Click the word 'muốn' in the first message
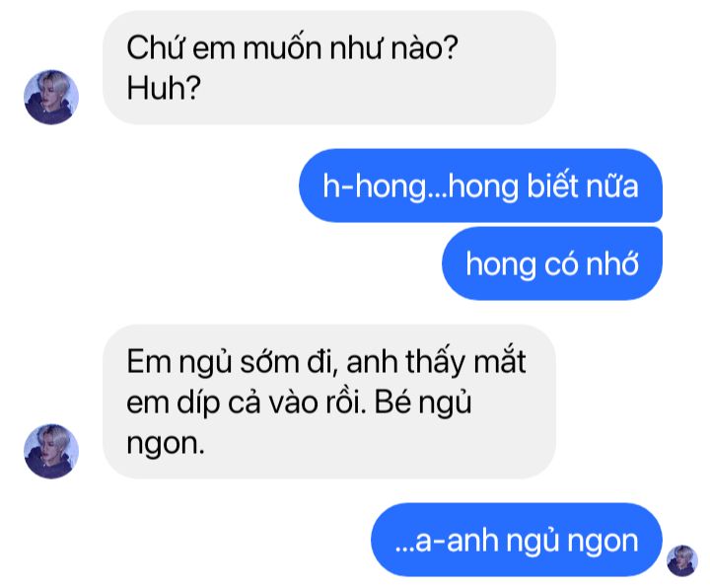Image resolution: width=710 pixels, height=588 pixels. [283, 48]
